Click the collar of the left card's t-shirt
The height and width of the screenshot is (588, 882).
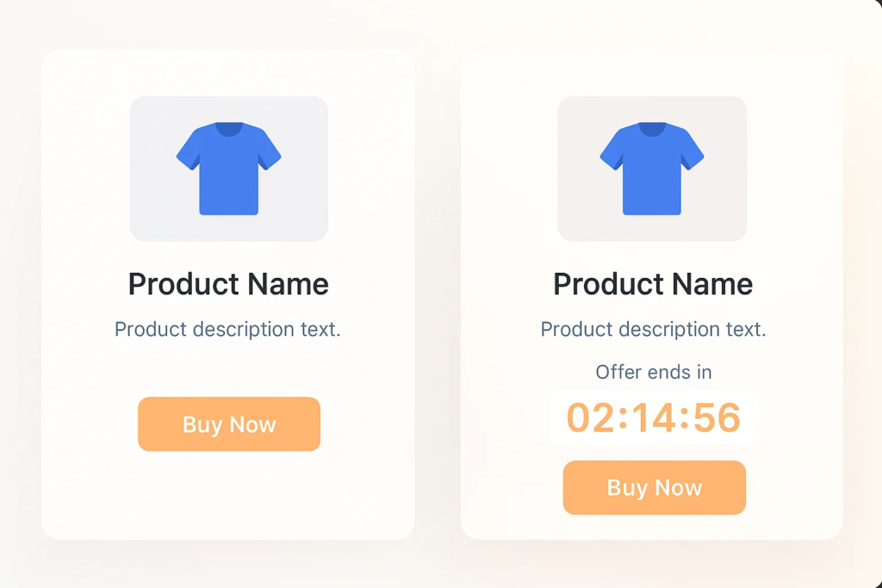click(x=228, y=129)
